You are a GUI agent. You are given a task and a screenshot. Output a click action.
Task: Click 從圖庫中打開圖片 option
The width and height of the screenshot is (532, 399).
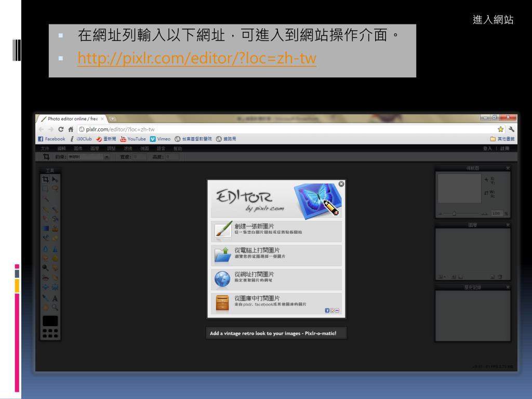pyautogui.click(x=276, y=303)
